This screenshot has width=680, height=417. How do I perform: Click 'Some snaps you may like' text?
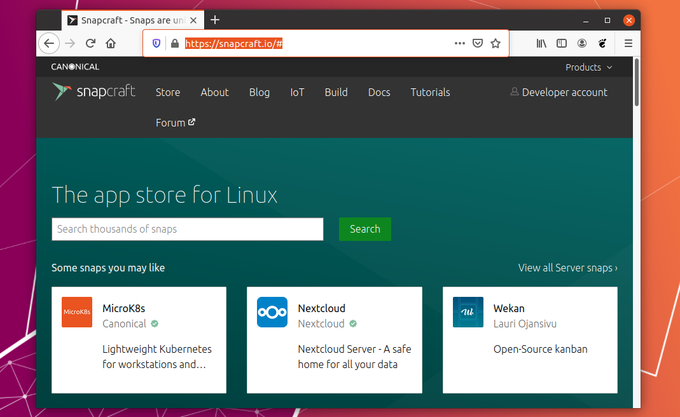click(x=108, y=268)
